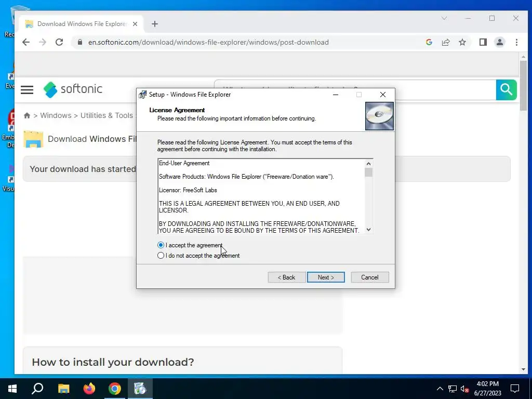
Task: Click the setup installer icon in title bar
Action: [143, 95]
